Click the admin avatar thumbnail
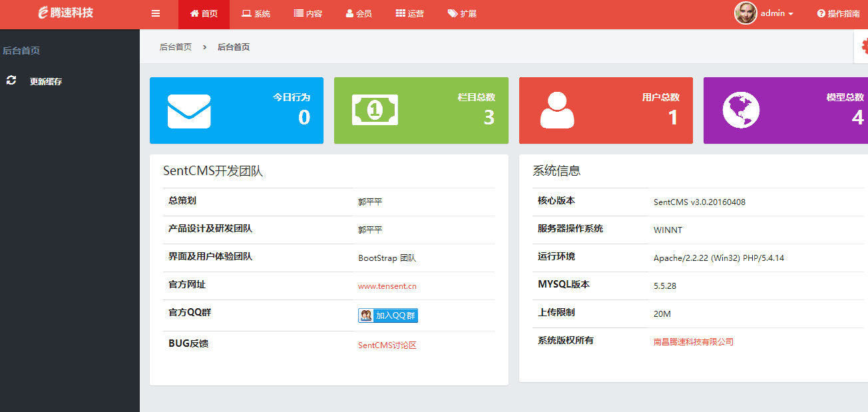This screenshot has height=412, width=868. pyautogui.click(x=746, y=13)
